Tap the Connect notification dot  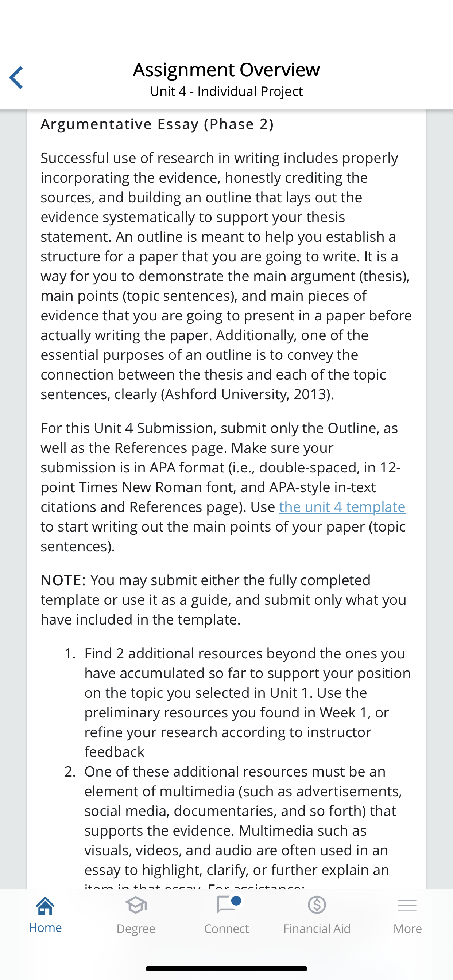(236, 901)
